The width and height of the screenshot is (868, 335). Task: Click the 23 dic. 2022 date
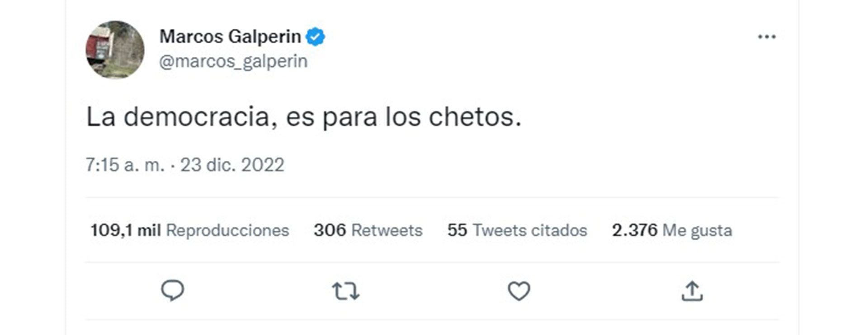[232, 165]
